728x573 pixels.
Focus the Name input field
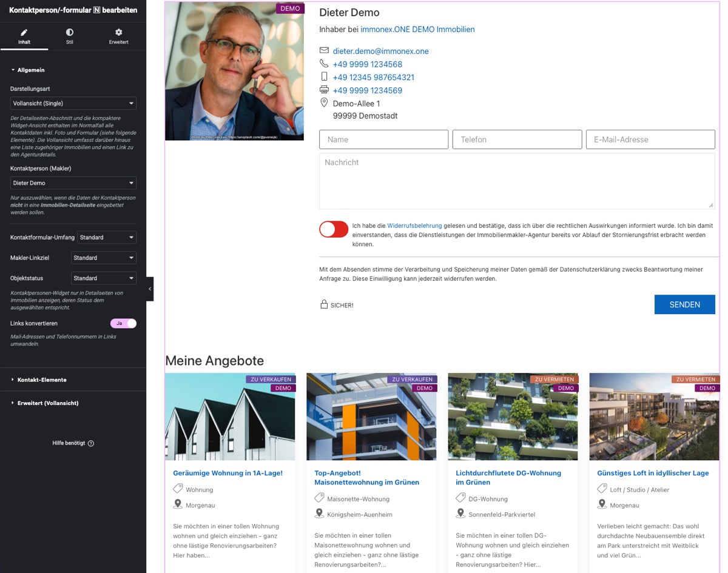[384, 139]
